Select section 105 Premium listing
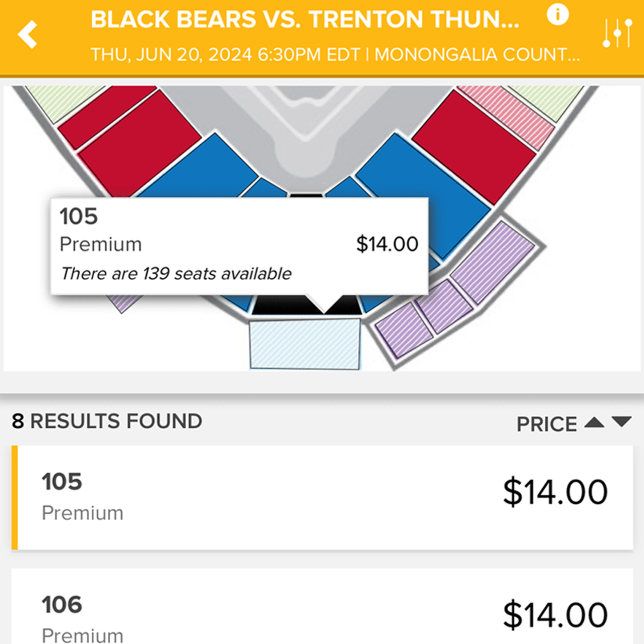 click(x=322, y=497)
